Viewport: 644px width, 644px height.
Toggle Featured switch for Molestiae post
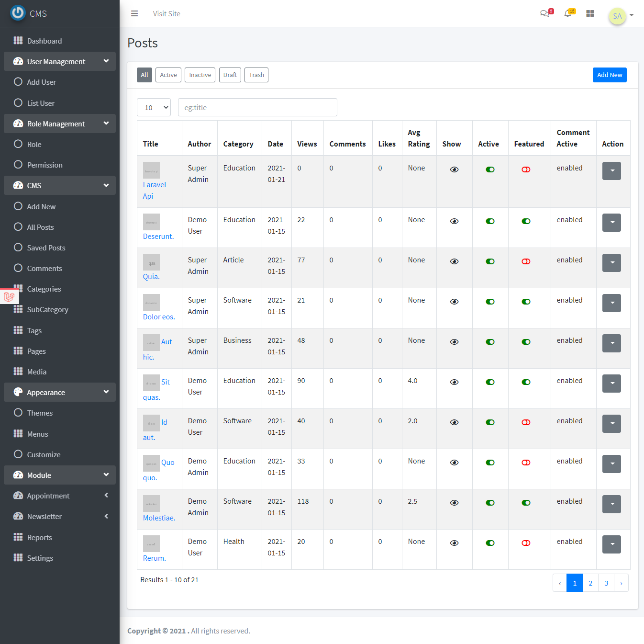click(x=526, y=503)
